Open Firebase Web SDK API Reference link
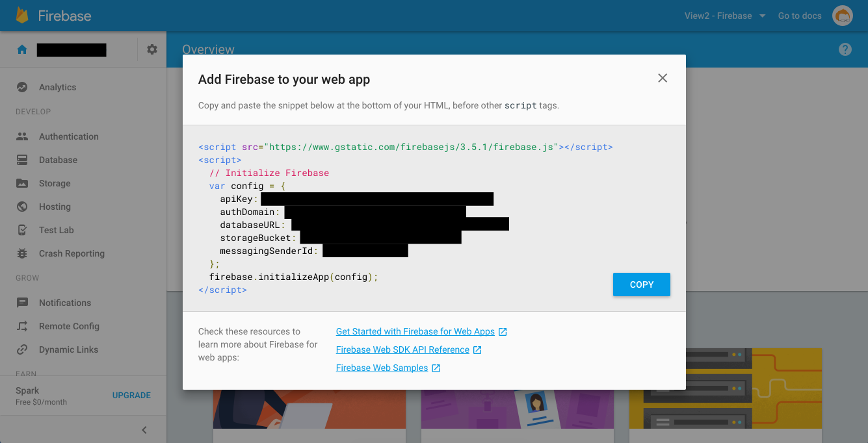 click(402, 349)
